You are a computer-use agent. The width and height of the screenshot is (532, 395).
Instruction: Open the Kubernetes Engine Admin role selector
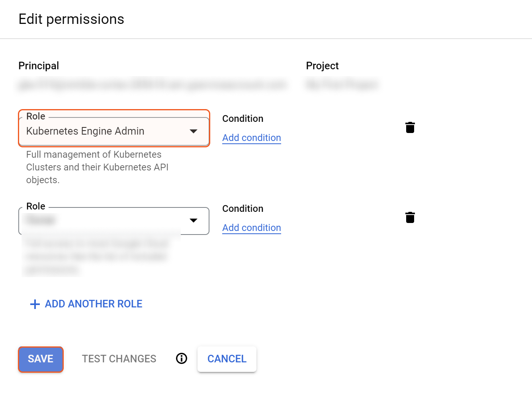coord(104,131)
